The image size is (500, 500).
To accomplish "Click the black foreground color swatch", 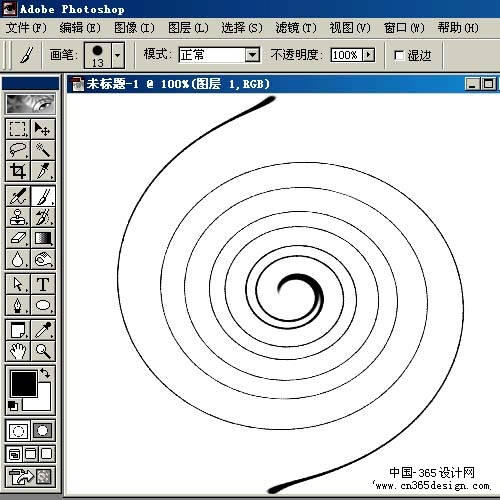I will (x=24, y=384).
